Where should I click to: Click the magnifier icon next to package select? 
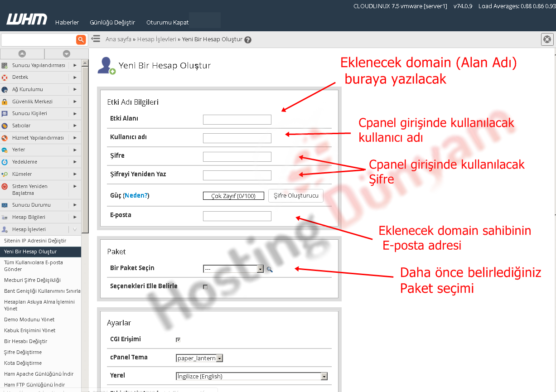pyautogui.click(x=269, y=269)
